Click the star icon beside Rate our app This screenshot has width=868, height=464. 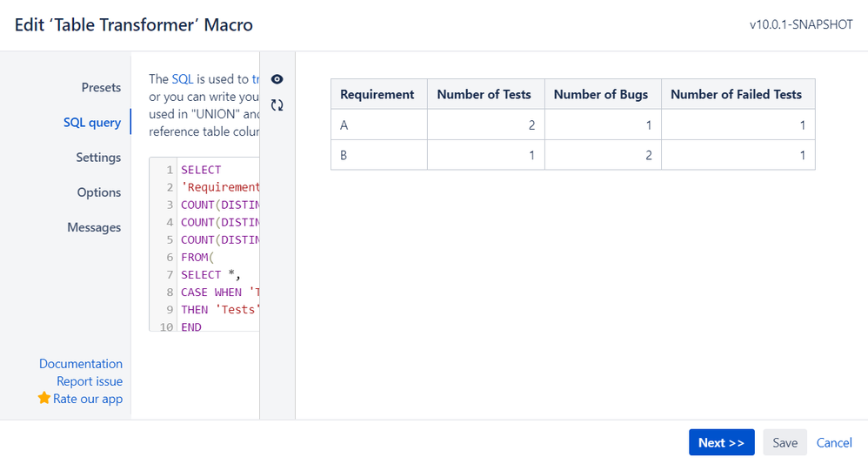pos(44,398)
